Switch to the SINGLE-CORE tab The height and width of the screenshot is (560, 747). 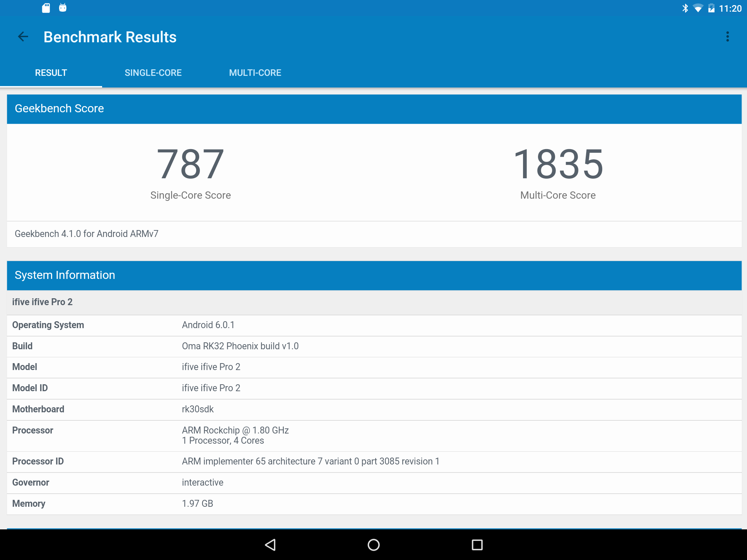(153, 73)
